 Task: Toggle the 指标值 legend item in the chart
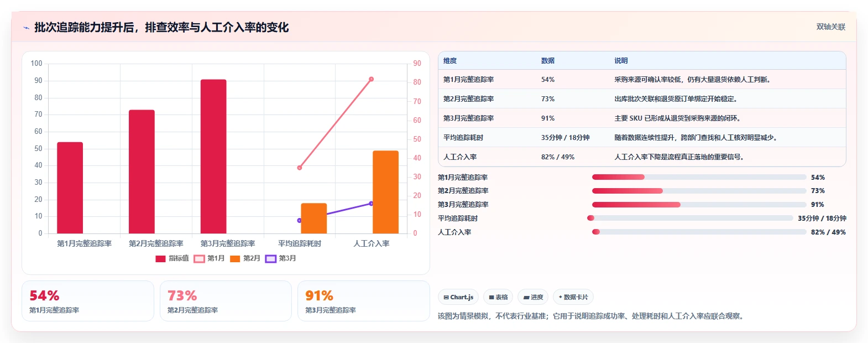pos(172,258)
